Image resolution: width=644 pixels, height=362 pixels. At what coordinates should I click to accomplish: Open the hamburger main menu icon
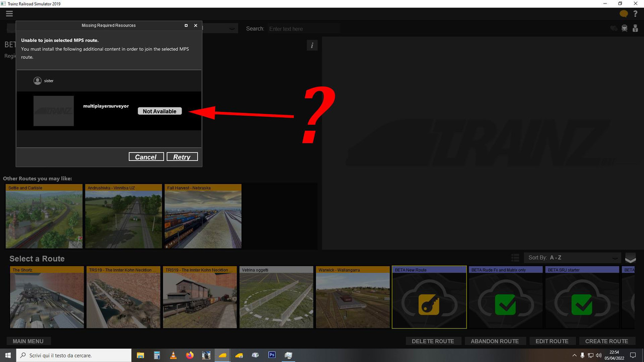(9, 14)
